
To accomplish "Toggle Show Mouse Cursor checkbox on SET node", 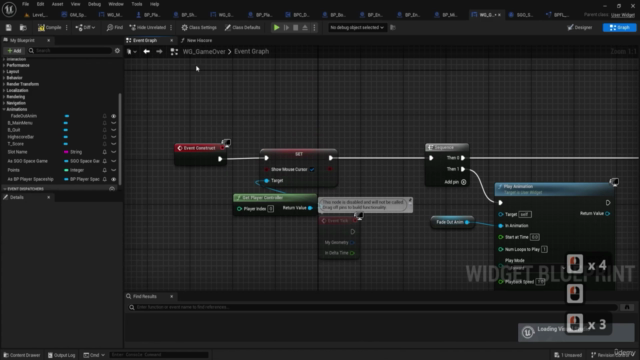I will pos(312,169).
